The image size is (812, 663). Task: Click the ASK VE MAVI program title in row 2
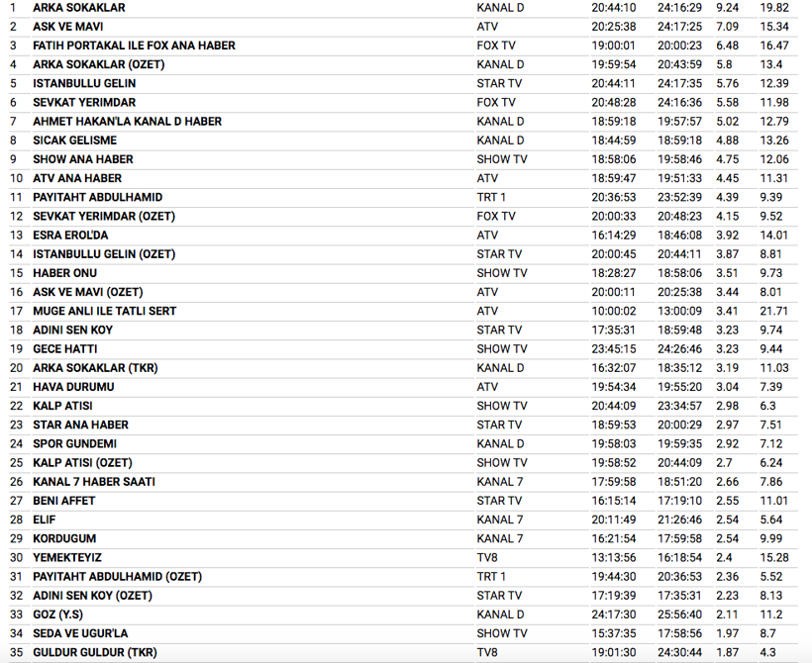point(67,27)
